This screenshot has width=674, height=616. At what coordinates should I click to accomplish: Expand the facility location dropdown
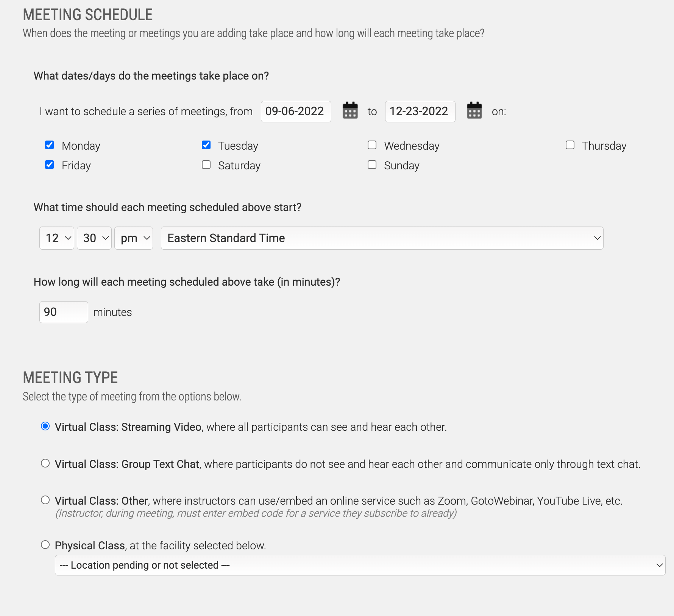[360, 565]
